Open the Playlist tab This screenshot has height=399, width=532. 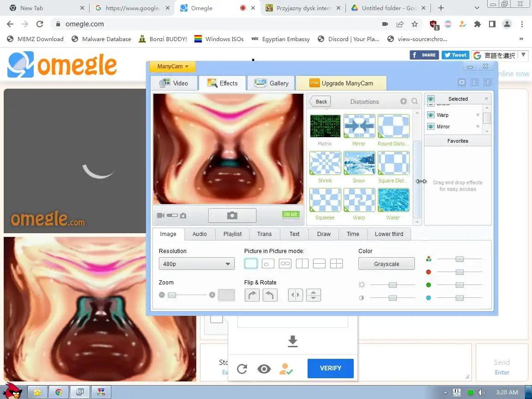click(232, 234)
